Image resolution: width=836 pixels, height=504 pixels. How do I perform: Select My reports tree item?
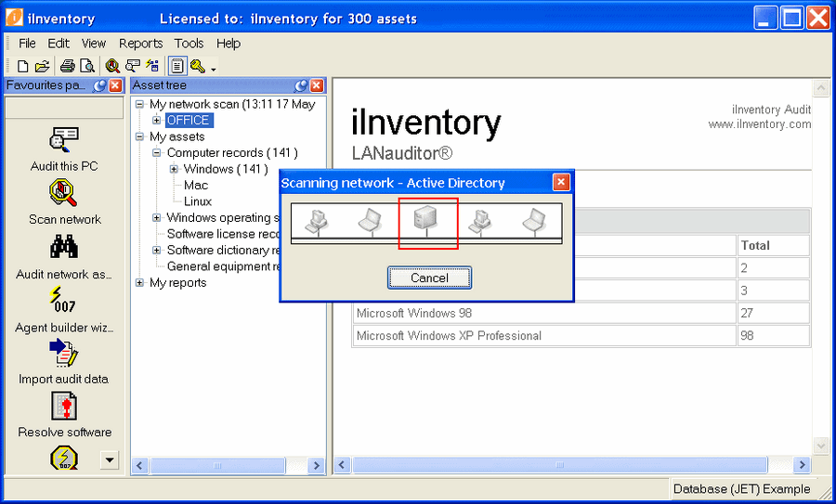pyautogui.click(x=178, y=283)
